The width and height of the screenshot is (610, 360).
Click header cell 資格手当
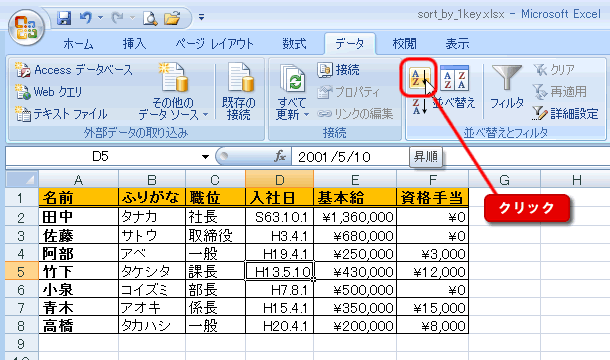pyautogui.click(x=432, y=198)
